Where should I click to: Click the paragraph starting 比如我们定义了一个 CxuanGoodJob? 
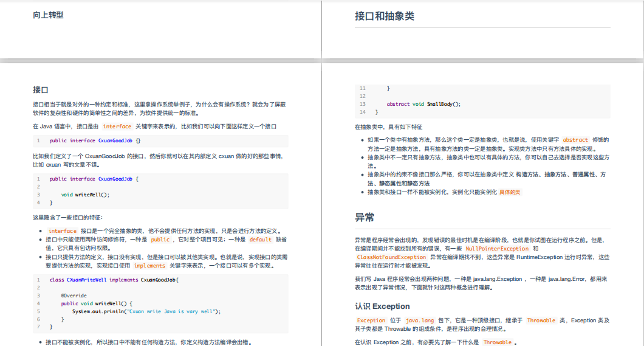158,161
